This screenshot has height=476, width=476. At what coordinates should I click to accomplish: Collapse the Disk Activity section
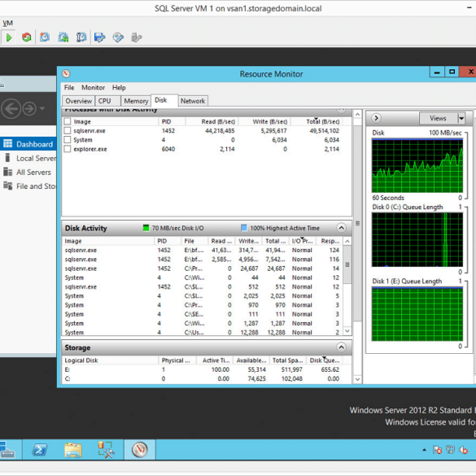click(x=341, y=228)
